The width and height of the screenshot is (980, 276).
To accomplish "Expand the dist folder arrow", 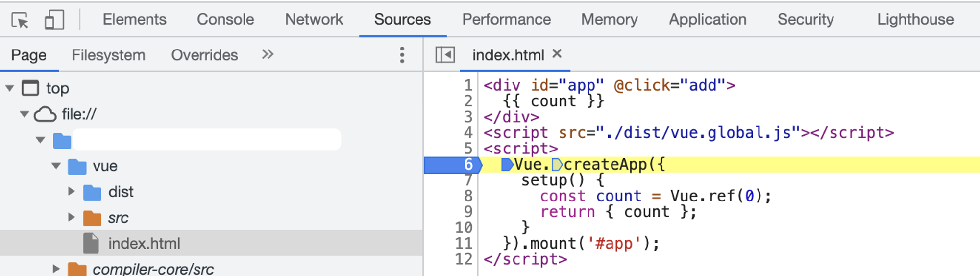I will 72,191.
